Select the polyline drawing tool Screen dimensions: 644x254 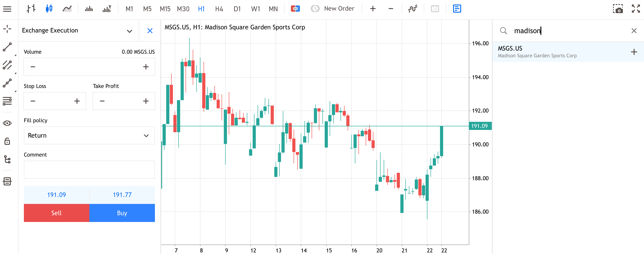(7, 83)
